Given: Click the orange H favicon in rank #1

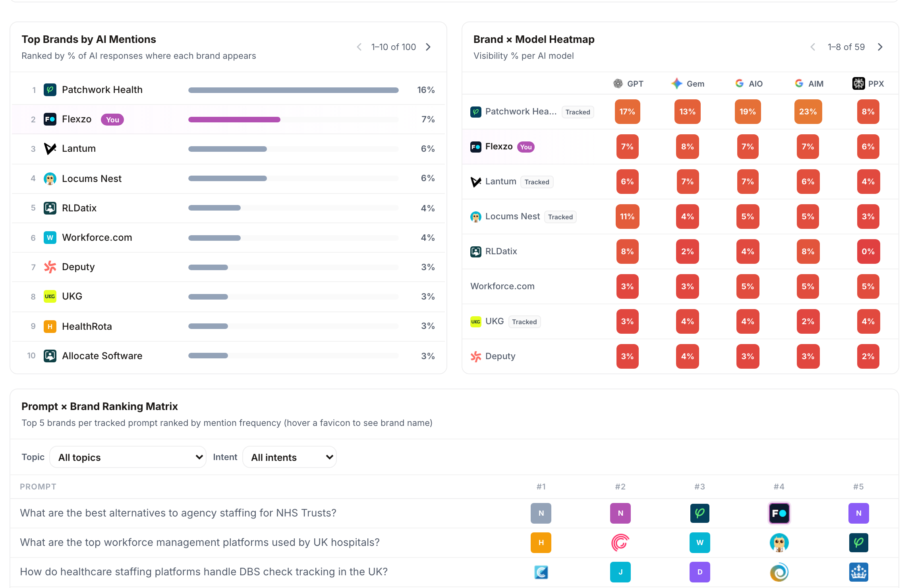Looking at the screenshot, I should click(x=541, y=543).
